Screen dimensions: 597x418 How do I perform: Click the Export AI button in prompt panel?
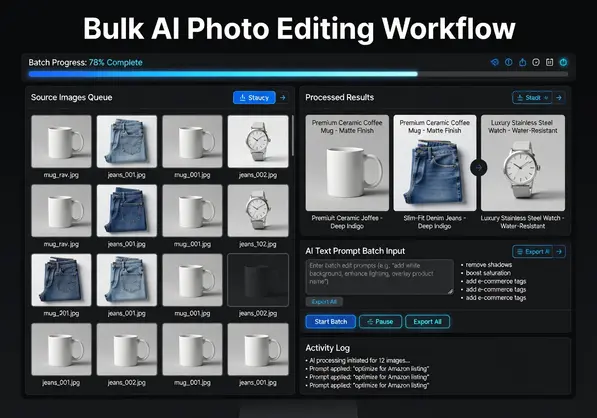coord(533,252)
